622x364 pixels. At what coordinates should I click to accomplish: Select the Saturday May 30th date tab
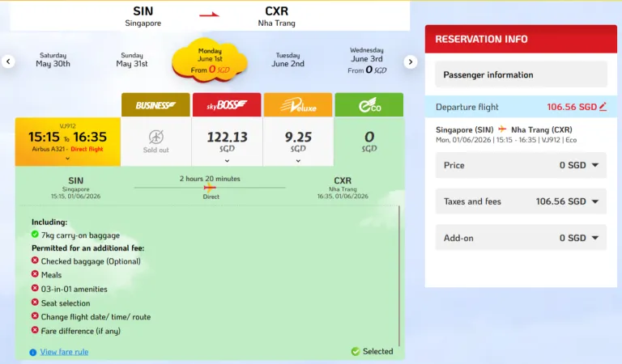point(54,60)
